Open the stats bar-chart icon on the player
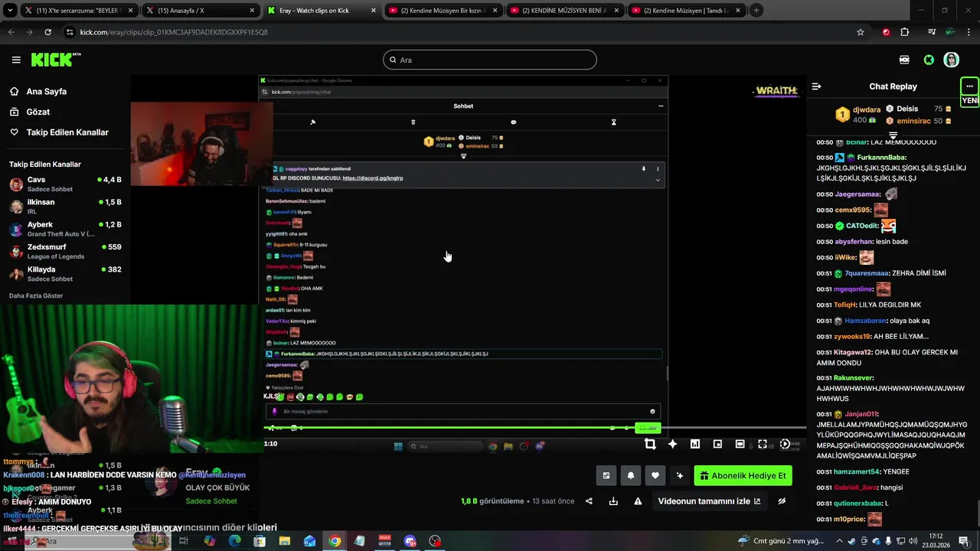This screenshot has height=551, width=980. click(x=695, y=444)
